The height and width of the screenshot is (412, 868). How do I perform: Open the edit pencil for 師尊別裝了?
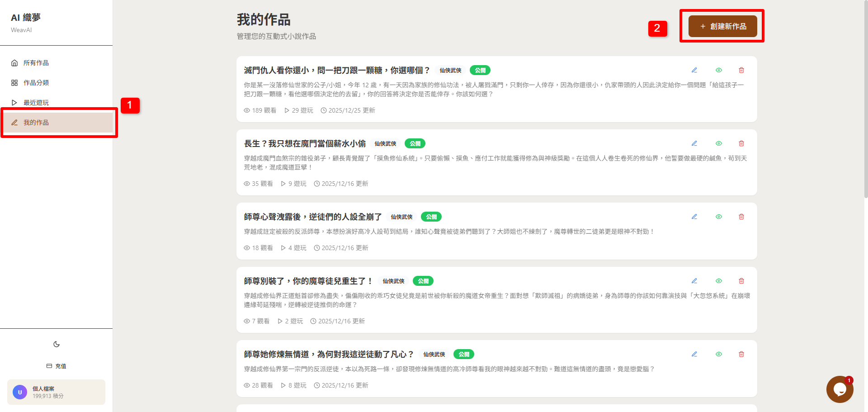[x=694, y=281]
